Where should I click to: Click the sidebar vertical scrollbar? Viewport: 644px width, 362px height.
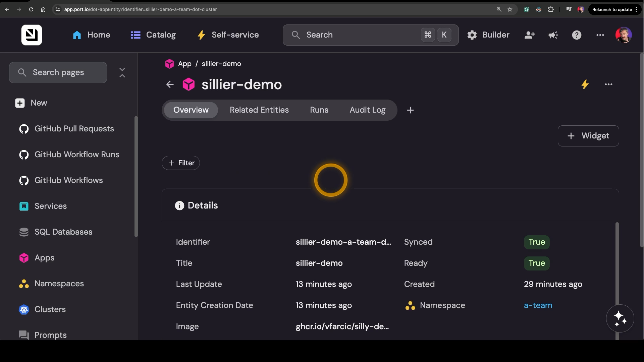point(136,177)
